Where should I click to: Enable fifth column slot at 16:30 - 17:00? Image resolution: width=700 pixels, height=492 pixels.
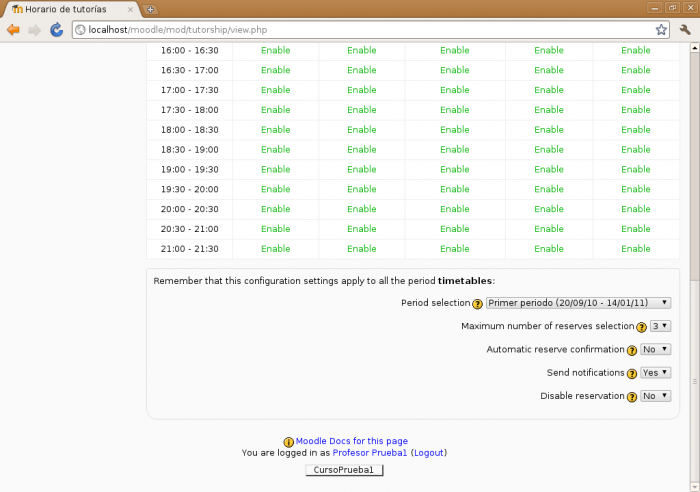[x=636, y=70]
